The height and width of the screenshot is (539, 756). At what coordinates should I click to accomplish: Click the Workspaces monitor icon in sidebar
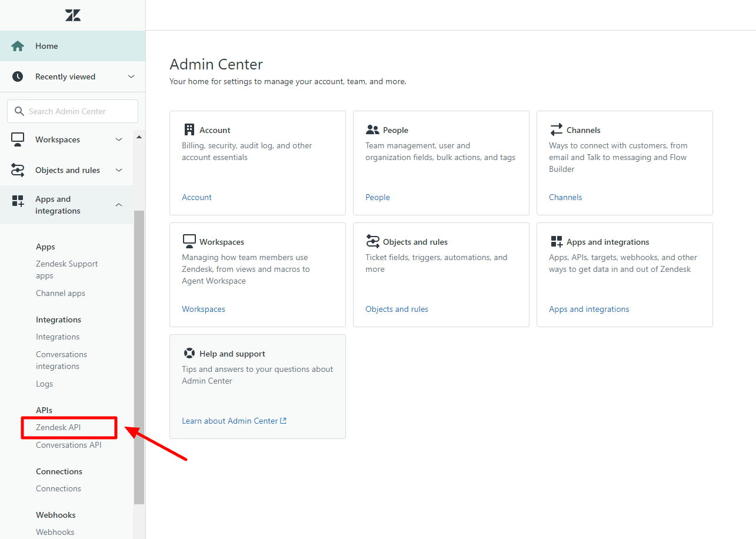(x=18, y=139)
